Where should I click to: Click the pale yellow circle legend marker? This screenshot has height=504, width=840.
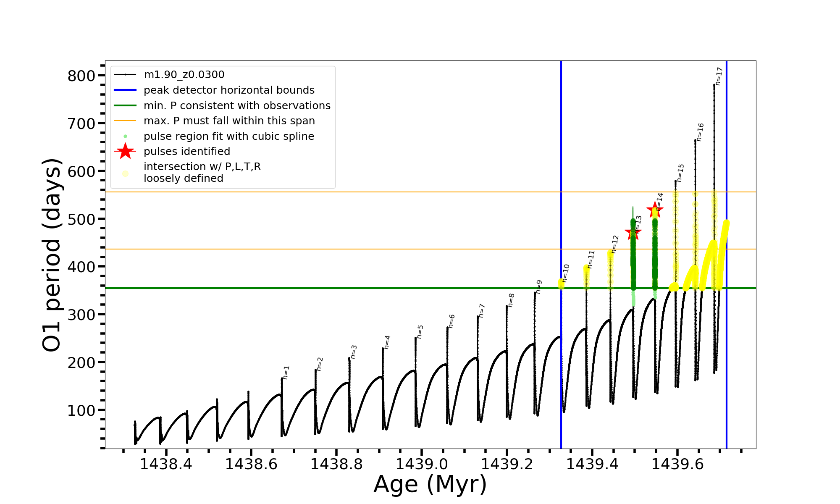coord(125,173)
